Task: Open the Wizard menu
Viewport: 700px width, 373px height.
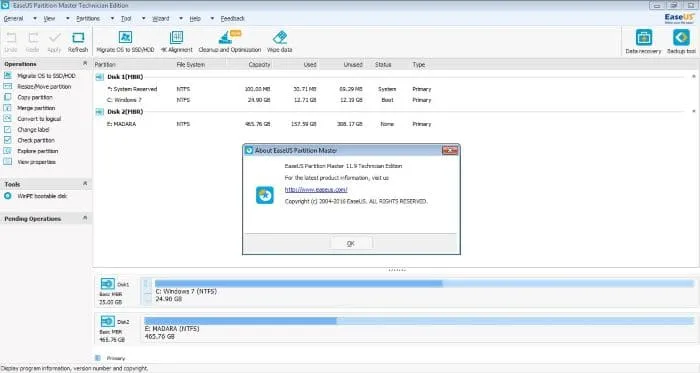Action: [161, 19]
